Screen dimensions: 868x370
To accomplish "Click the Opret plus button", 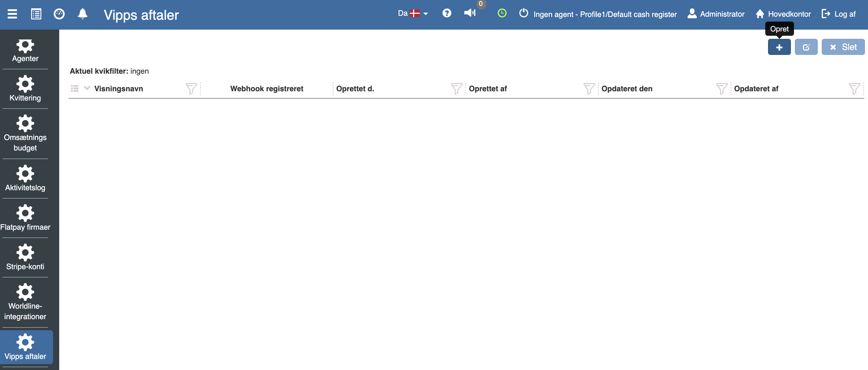I will point(779,47).
